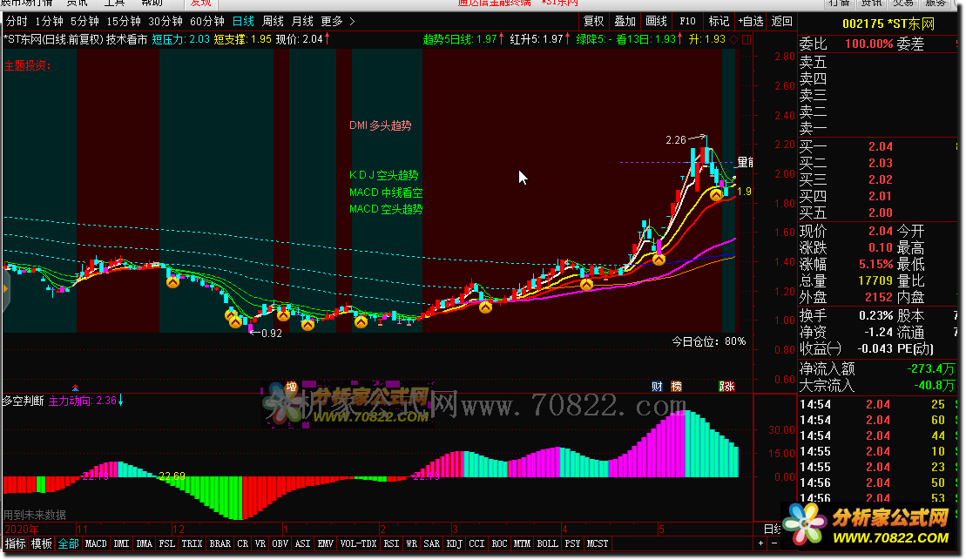This screenshot has height=560, width=966.
Task: Click the 涨 marker icon
Action: [727, 387]
